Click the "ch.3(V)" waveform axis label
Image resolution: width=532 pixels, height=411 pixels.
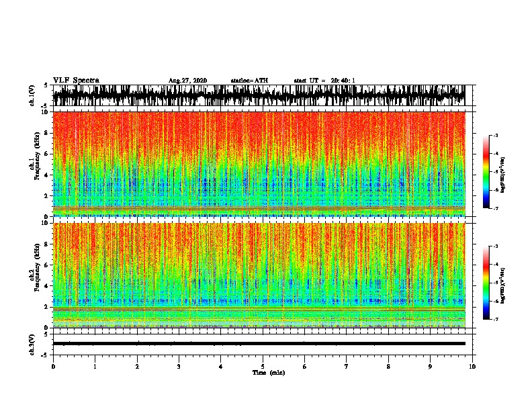tap(32, 345)
